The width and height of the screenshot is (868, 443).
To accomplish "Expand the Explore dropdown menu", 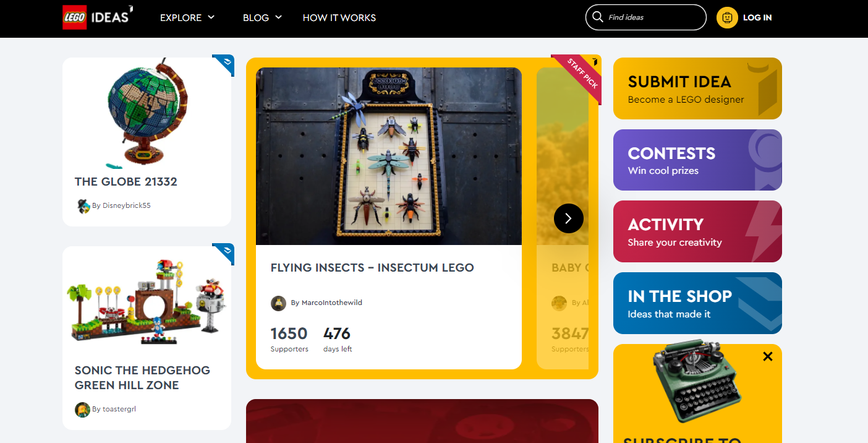I will click(187, 17).
